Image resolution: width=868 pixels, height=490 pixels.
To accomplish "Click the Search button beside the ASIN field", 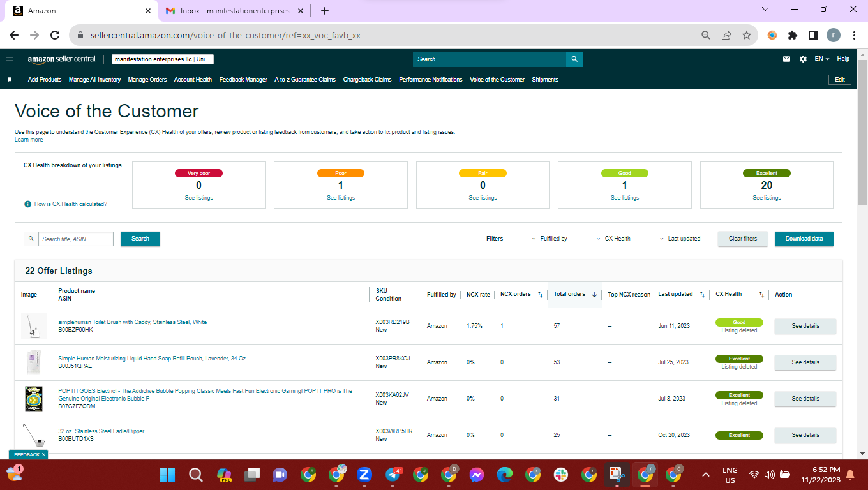I will (x=140, y=239).
